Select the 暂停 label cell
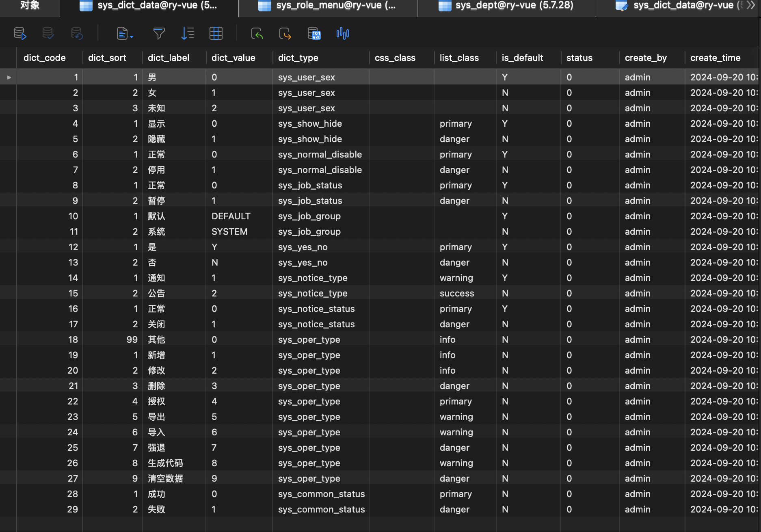The width and height of the screenshot is (761, 532). pyautogui.click(x=174, y=201)
